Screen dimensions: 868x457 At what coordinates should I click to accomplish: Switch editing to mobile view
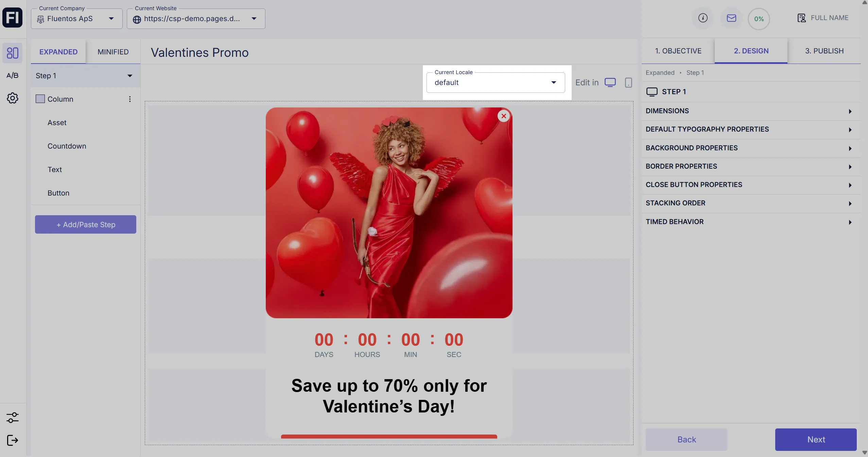[x=628, y=83]
